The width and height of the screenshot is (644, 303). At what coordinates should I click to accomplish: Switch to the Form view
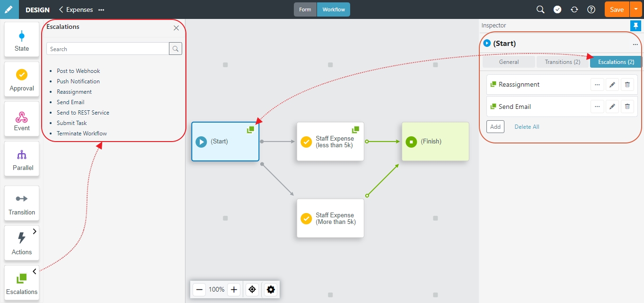[x=305, y=9]
